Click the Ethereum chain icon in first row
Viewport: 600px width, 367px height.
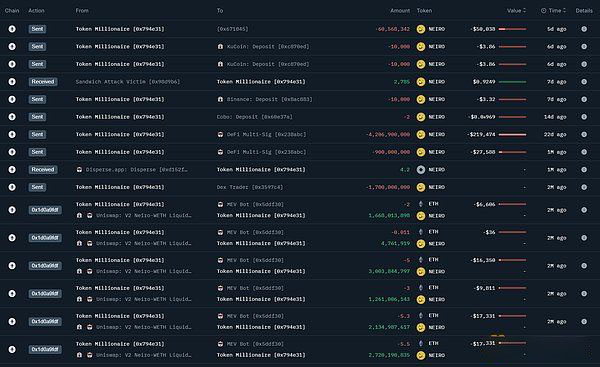tap(12, 29)
